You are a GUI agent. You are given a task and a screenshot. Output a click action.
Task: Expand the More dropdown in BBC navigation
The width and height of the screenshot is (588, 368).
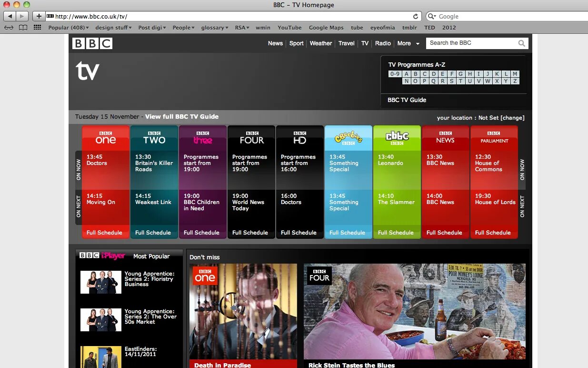pos(409,43)
